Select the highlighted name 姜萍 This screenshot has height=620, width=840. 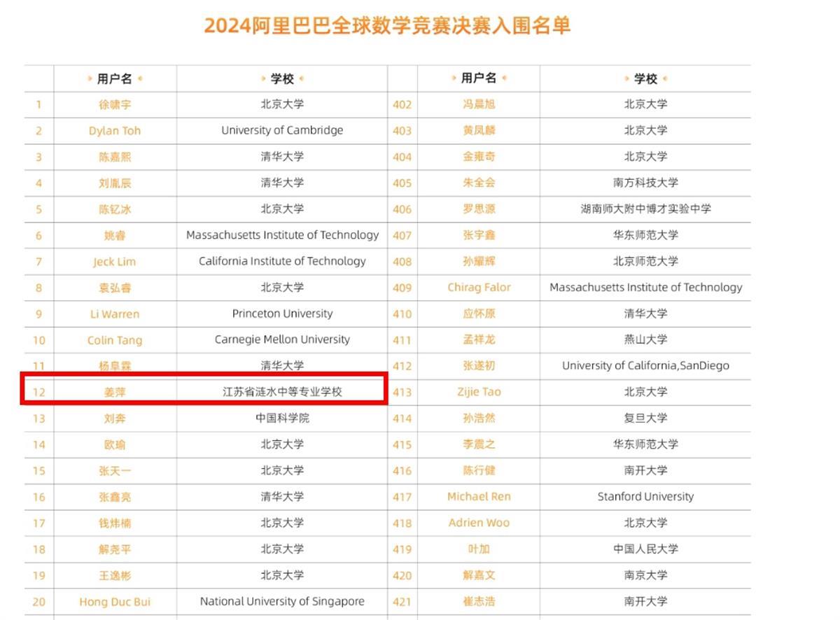[115, 393]
